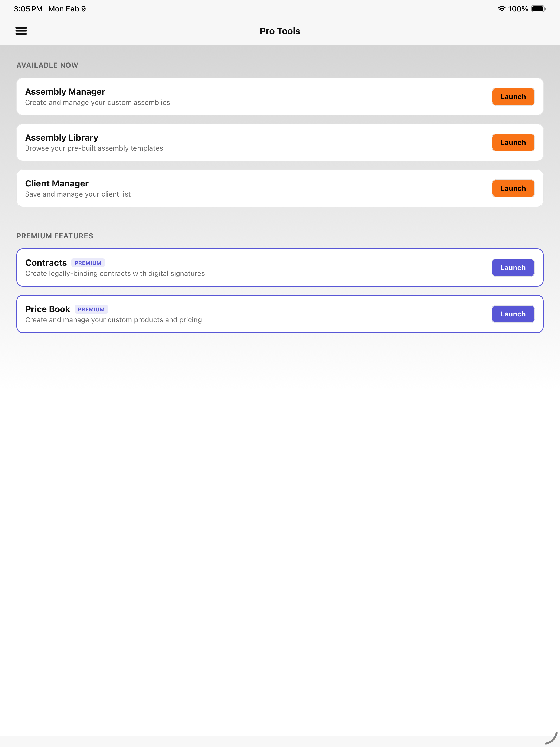Launch Price Book premium feature
This screenshot has width=560, height=747.
(513, 314)
